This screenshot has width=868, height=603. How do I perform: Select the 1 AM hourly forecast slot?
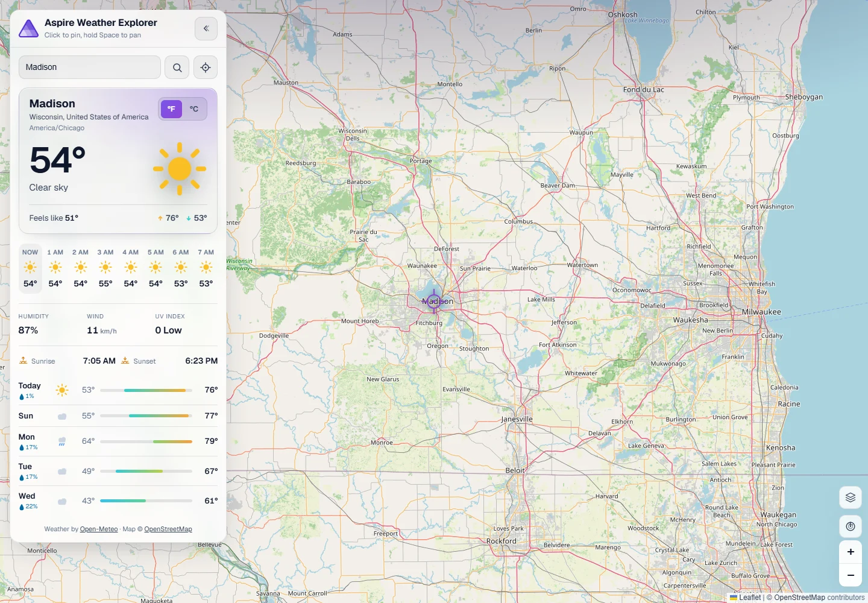55,268
